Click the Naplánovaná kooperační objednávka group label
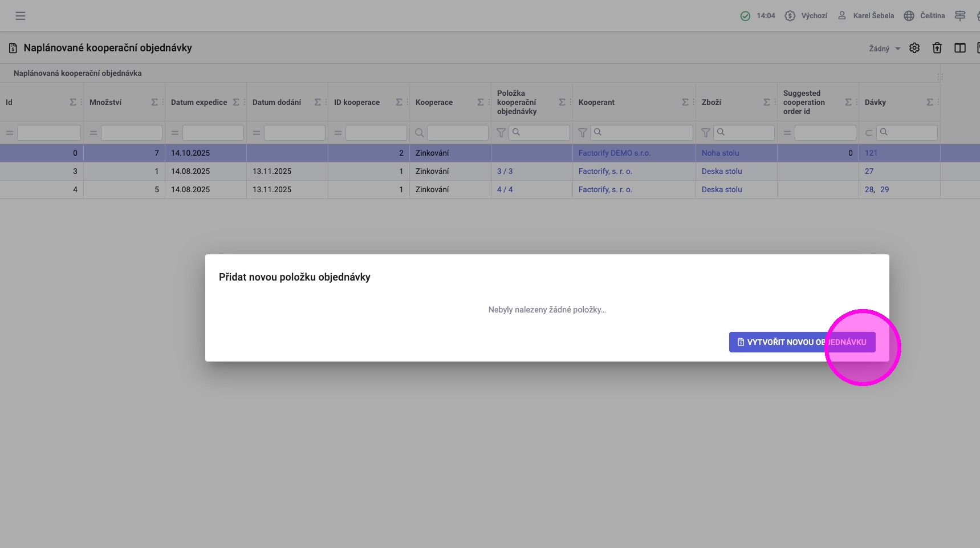This screenshot has height=548, width=980. [78, 73]
